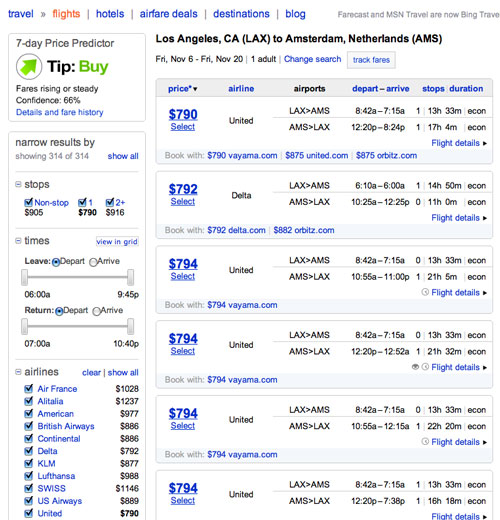500x520 pixels.
Task: Open the airfare deals tab
Action: coord(168,14)
